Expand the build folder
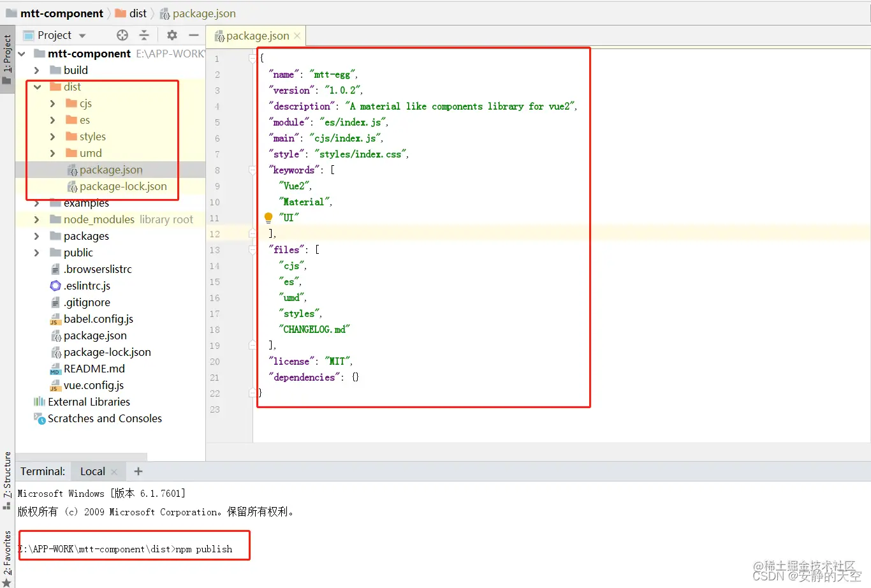This screenshot has height=588, width=871. tap(36, 70)
